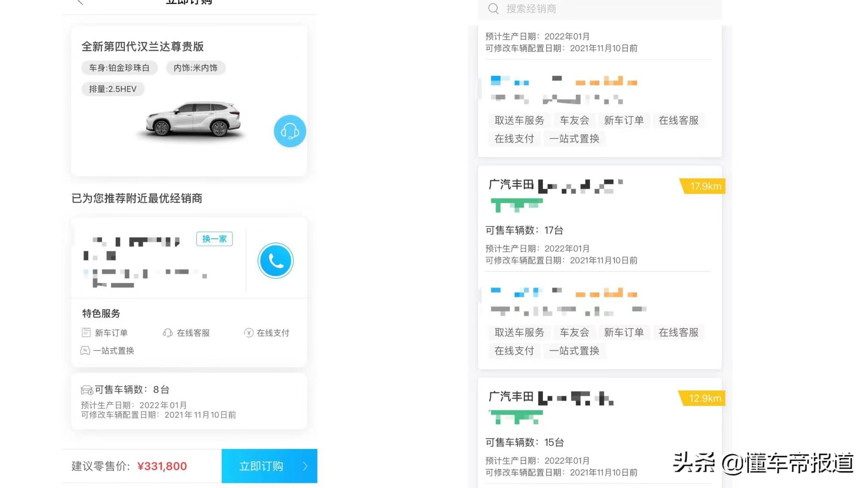Click 新车订单 tag in first dealer card
This screenshot has height=488, width=868.
623,121
